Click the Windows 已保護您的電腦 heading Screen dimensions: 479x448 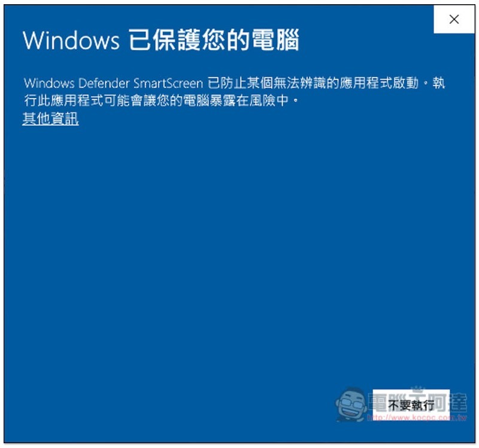(161, 40)
